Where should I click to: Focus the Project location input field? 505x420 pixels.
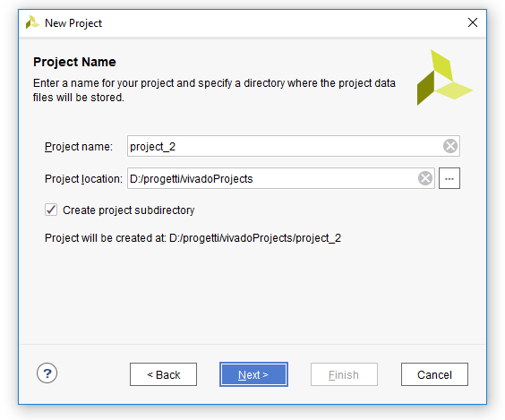click(x=272, y=178)
